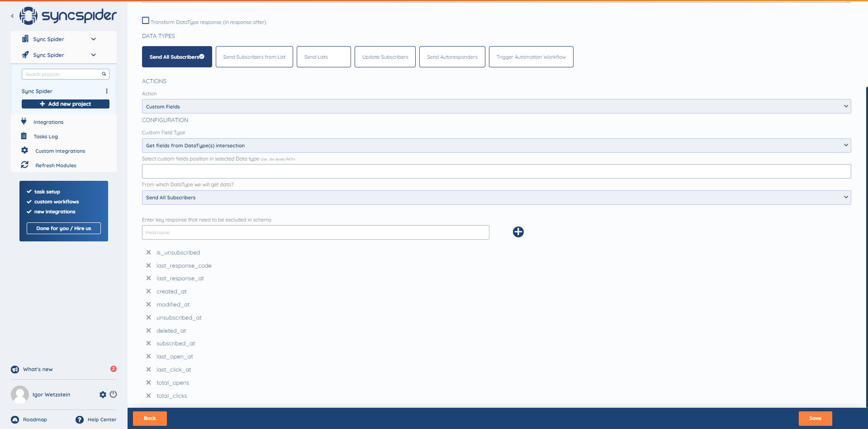Expand the first Sync Spider organization dropdown
This screenshot has width=868, height=429.
click(94, 39)
